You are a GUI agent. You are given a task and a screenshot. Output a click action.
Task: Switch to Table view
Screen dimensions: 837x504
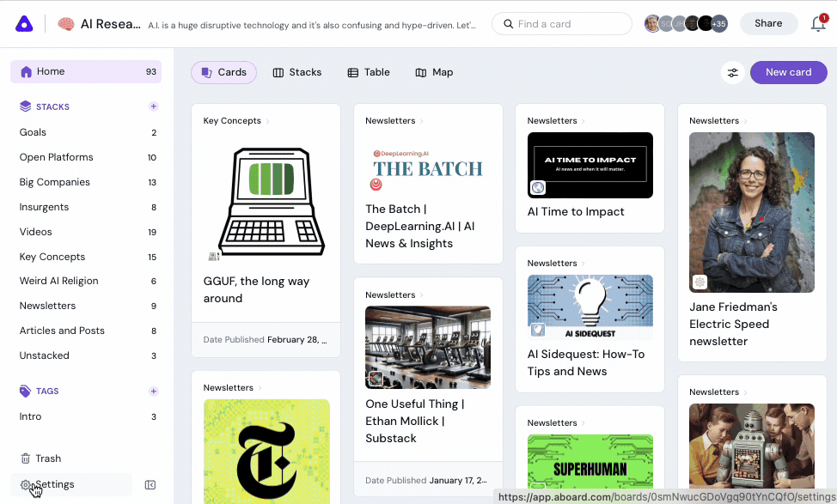point(369,72)
